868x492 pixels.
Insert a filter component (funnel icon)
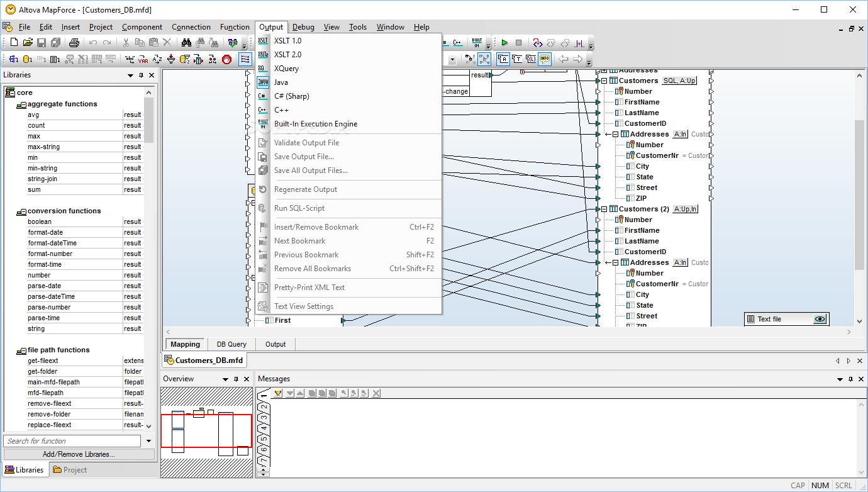(x=171, y=59)
